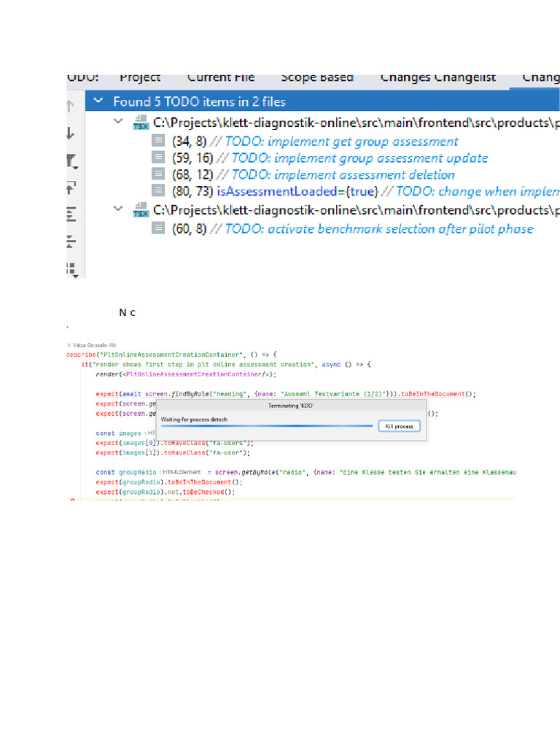
Task: Switch to the Current File tab
Action: [x=220, y=77]
